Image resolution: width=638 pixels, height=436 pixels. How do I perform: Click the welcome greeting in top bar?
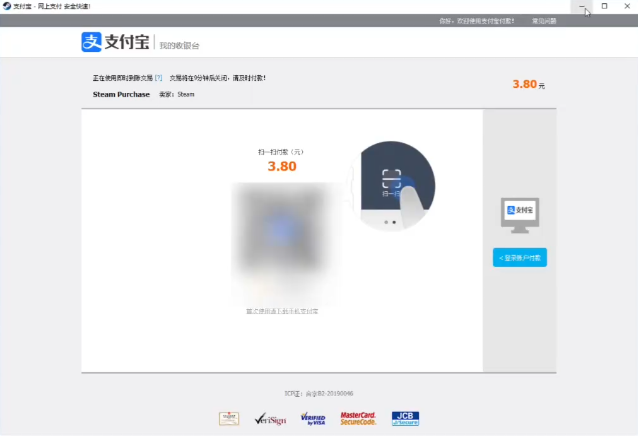[x=476, y=21]
